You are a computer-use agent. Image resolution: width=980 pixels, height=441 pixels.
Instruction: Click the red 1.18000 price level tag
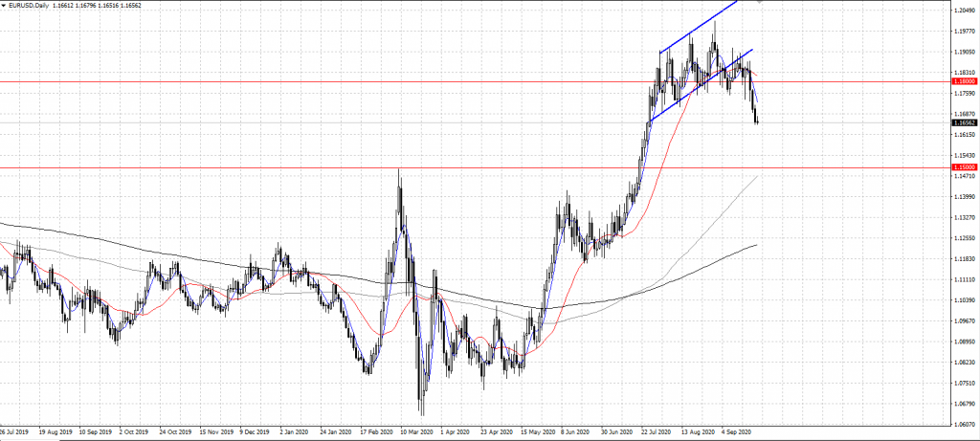[963, 82]
